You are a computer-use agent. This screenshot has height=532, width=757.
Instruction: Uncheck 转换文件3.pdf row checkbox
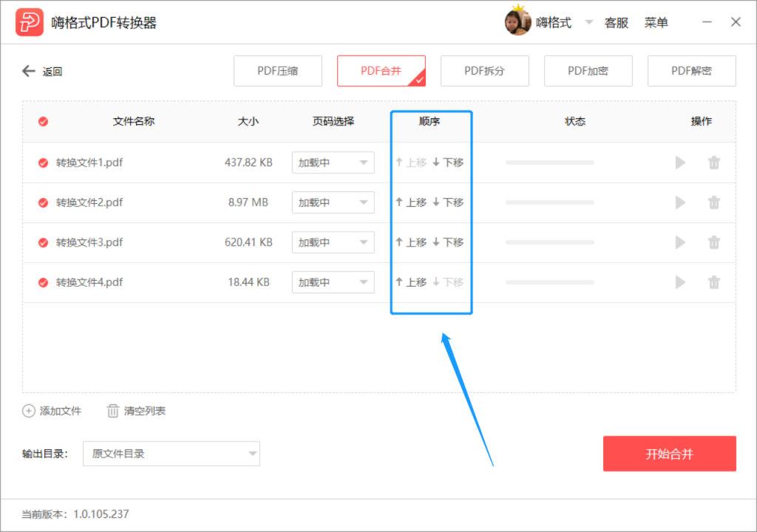click(44, 242)
